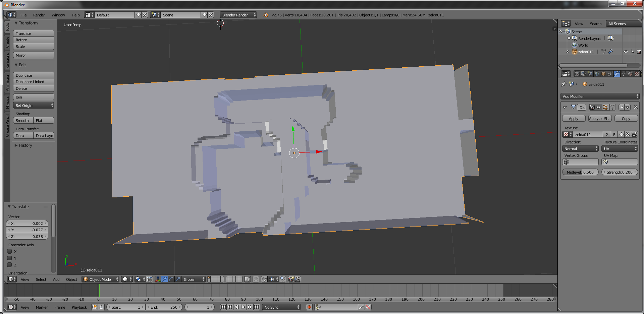Move the Displace modifier down
This screenshot has height=314, width=644.
pyautogui.click(x=628, y=107)
